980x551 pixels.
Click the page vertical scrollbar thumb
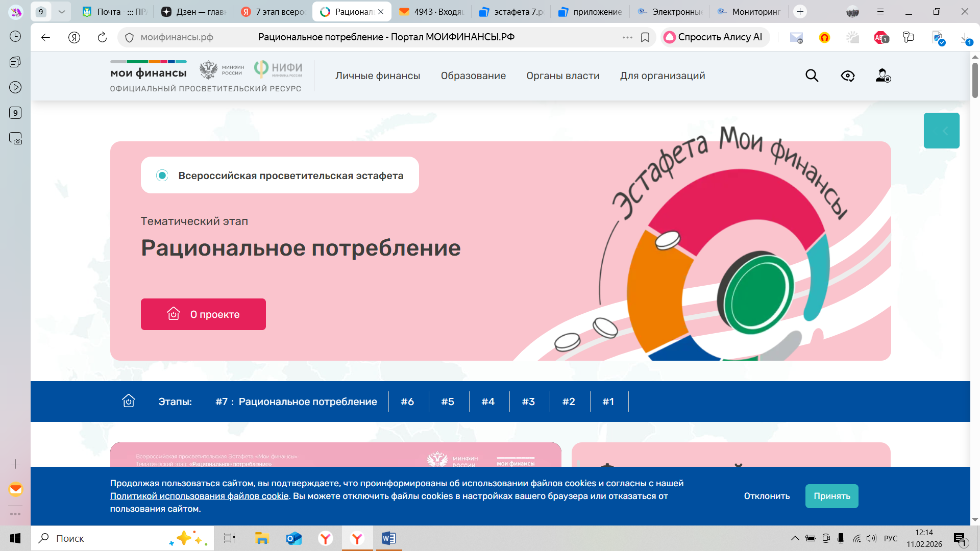coord(975,79)
